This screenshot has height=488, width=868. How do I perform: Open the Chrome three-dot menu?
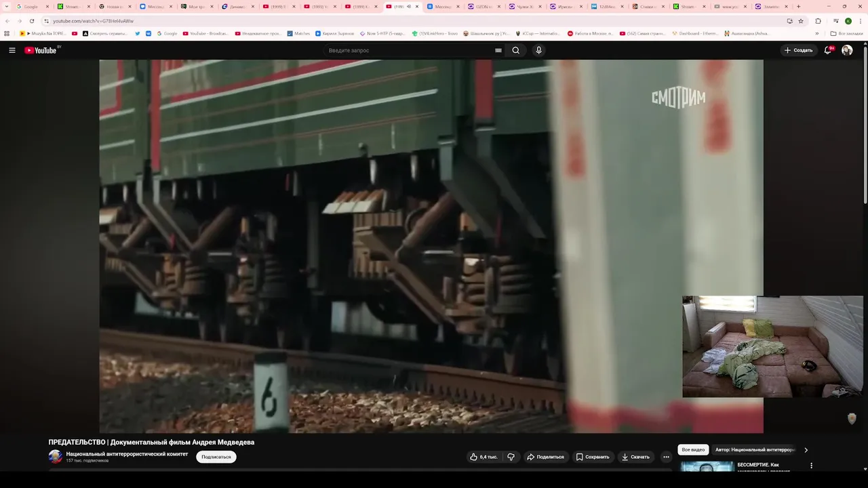pos(861,21)
